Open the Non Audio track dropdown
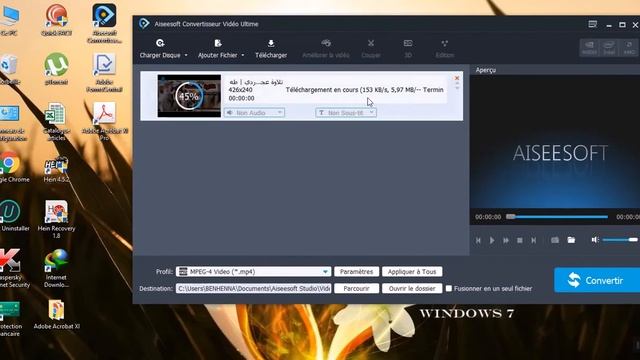This screenshot has width=640, height=360. pyautogui.click(x=254, y=113)
